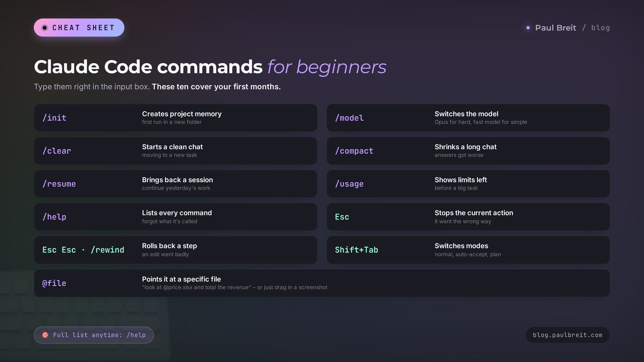Click 'Brings back a session' description

178,180
